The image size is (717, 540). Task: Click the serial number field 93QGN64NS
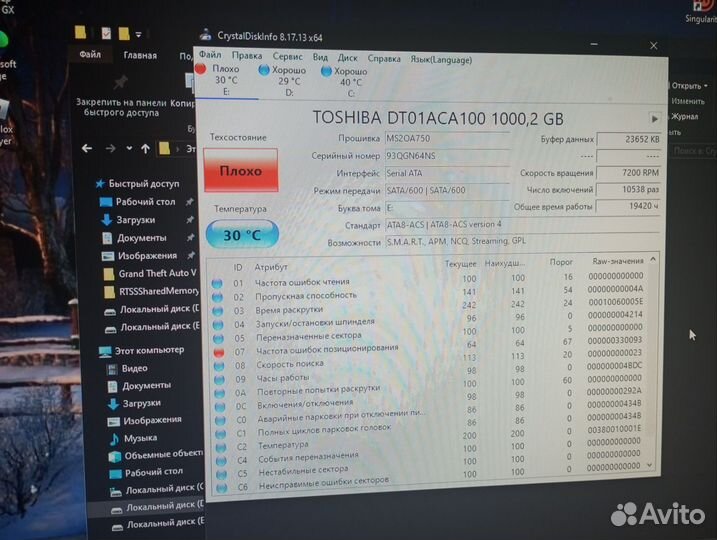447,156
